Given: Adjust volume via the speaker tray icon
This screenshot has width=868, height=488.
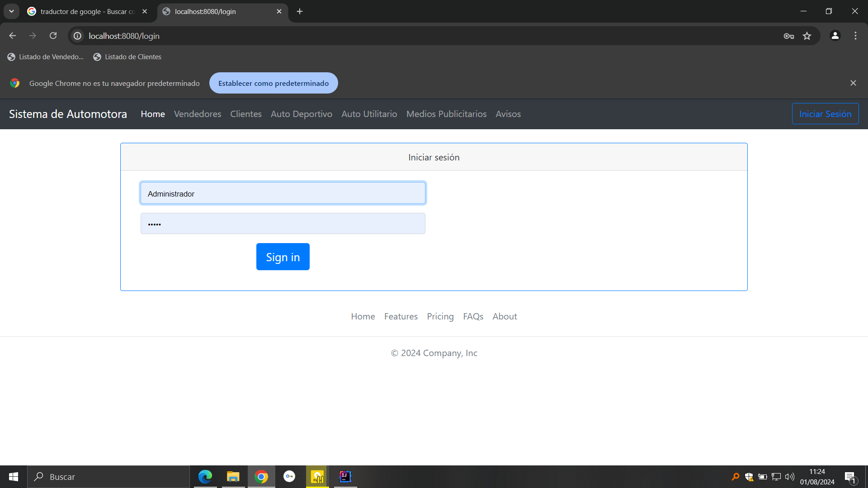Looking at the screenshot, I should 790,476.
